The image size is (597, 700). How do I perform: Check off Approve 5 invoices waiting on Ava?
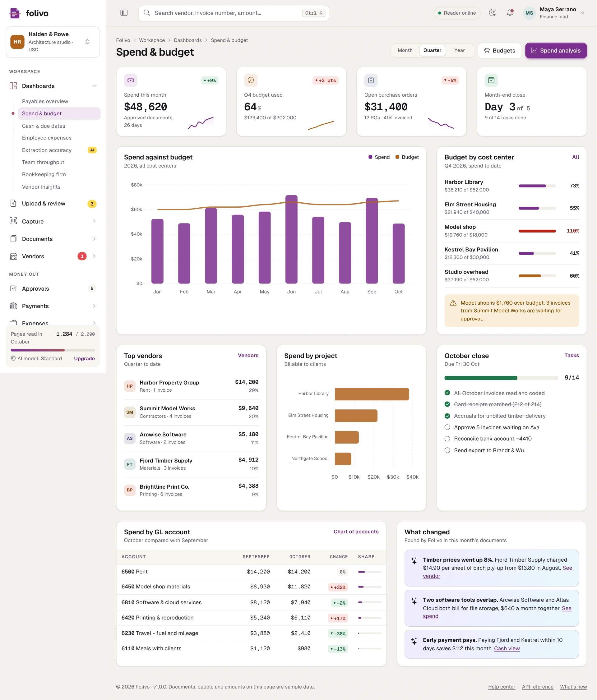447,427
